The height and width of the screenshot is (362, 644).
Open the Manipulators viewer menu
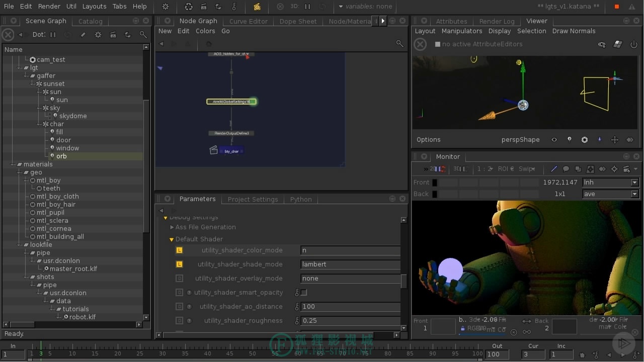[x=462, y=31]
